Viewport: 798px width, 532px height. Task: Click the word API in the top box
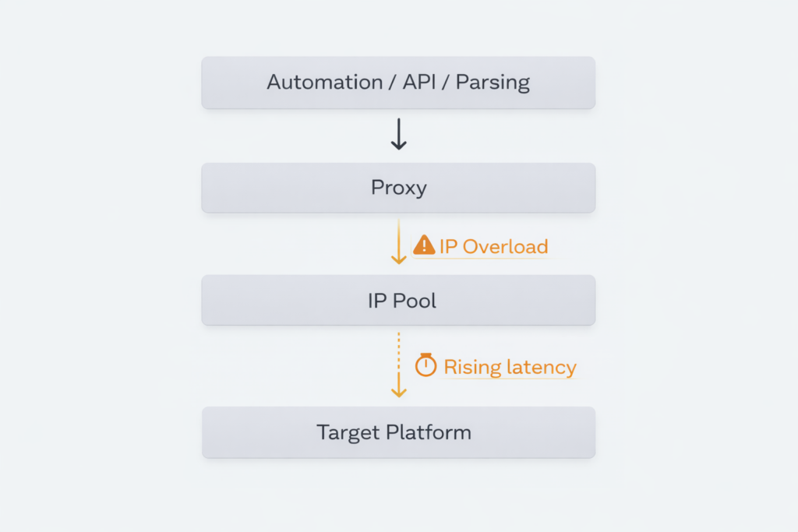(421, 82)
